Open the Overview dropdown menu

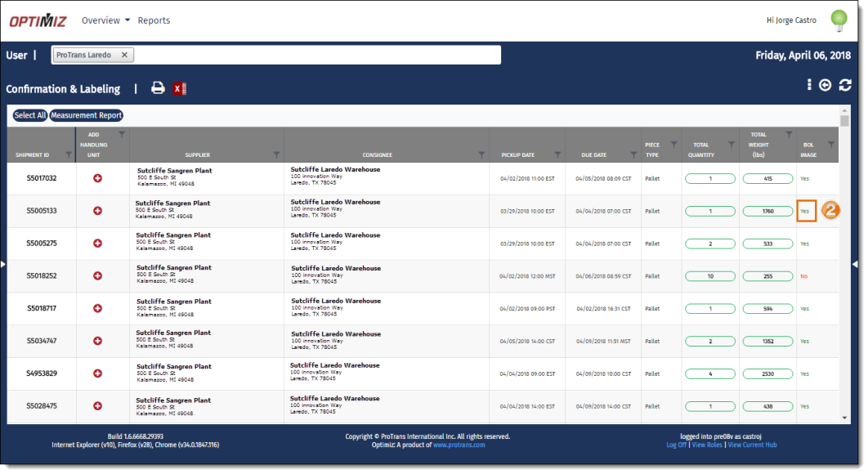coord(105,20)
